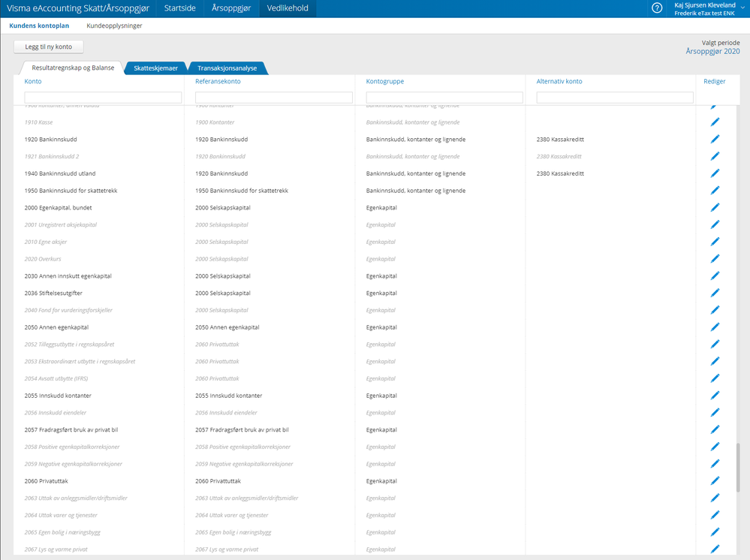The height and width of the screenshot is (560, 750).
Task: Switch to the Skatteskjemaer tab
Action: pos(155,68)
